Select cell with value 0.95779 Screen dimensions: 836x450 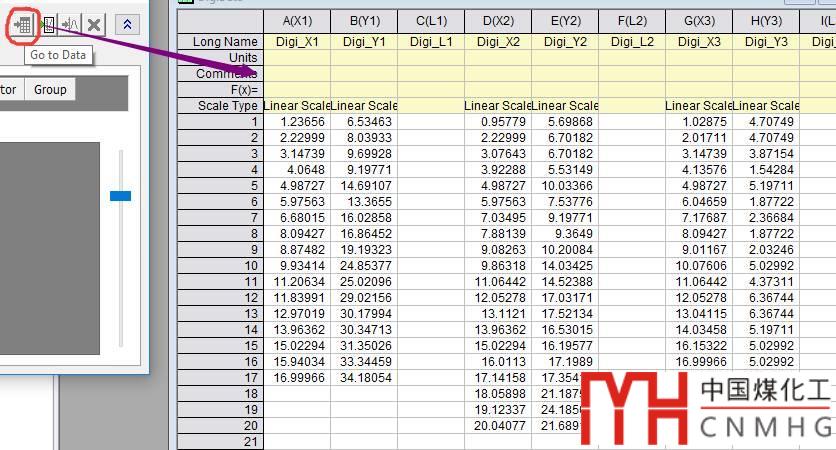[x=499, y=122]
